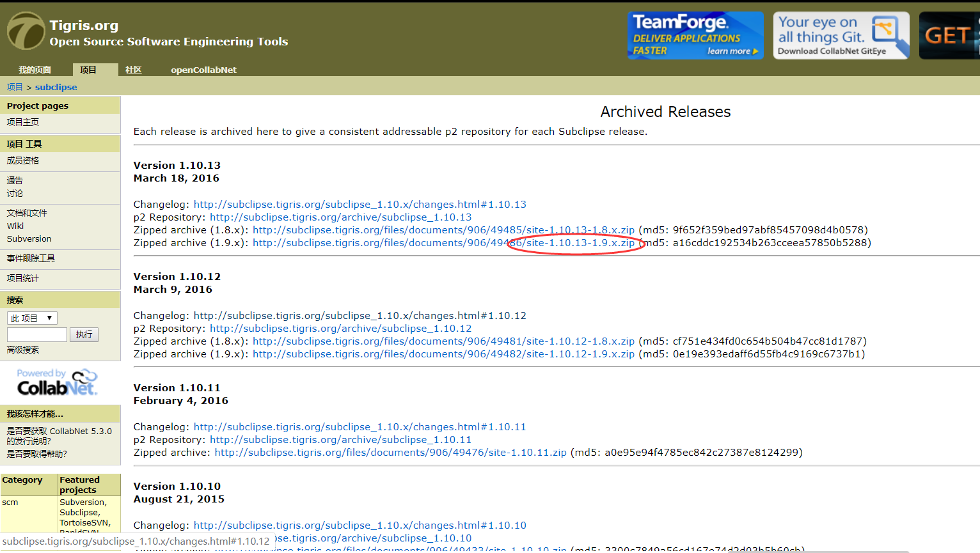Open the p2 repository link for 1.10.11

click(340, 440)
